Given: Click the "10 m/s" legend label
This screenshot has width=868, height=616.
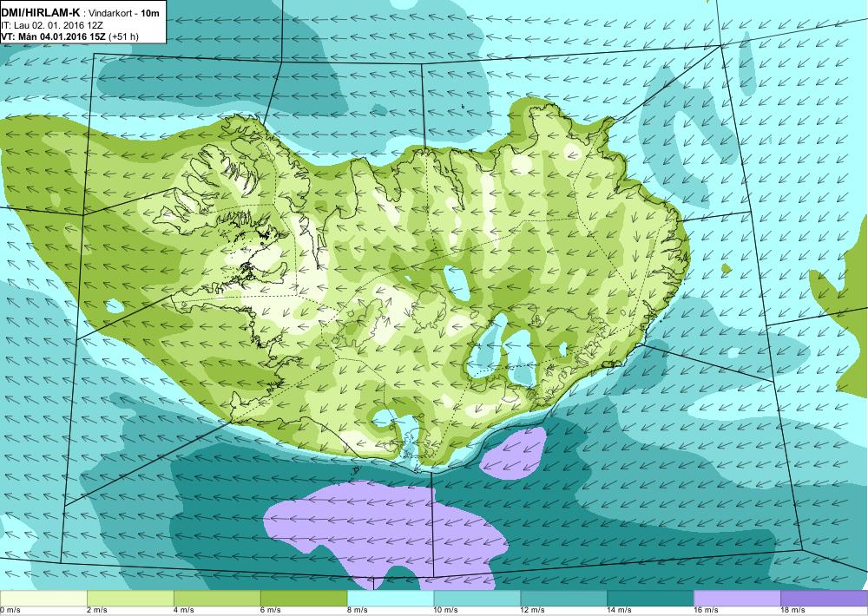Looking at the screenshot, I should 446,611.
